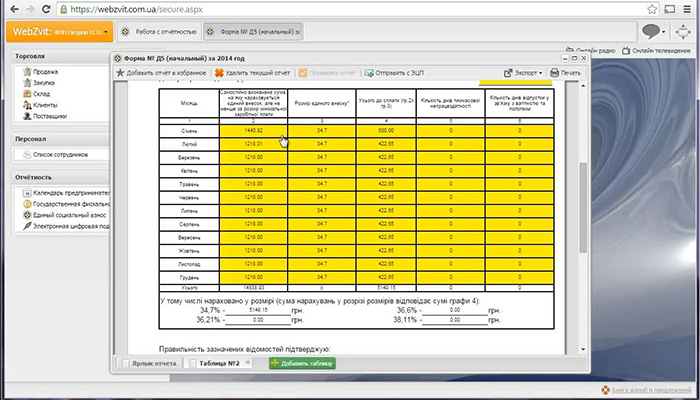This screenshot has width=700, height=400.
Task: Click Добавить отчёт в избранное
Action: [x=161, y=73]
